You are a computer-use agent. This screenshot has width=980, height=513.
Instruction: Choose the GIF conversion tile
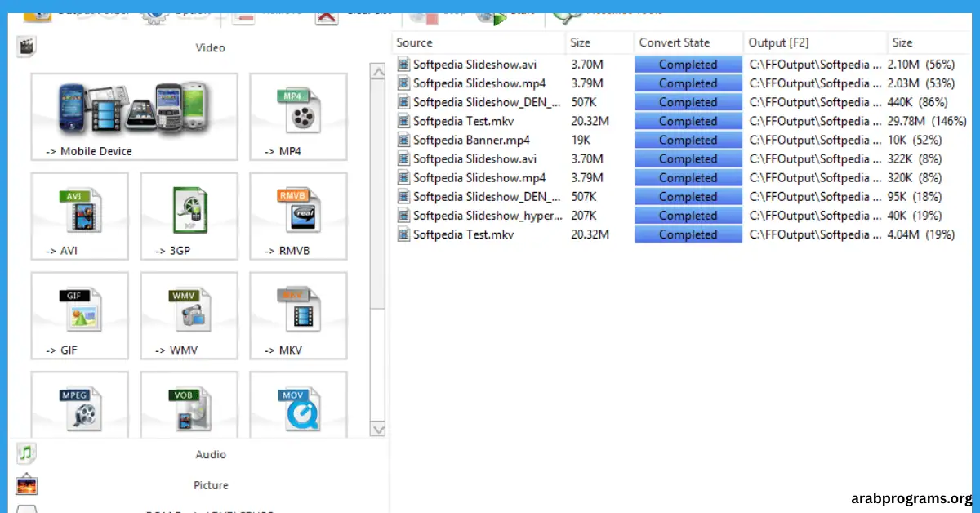(x=79, y=315)
